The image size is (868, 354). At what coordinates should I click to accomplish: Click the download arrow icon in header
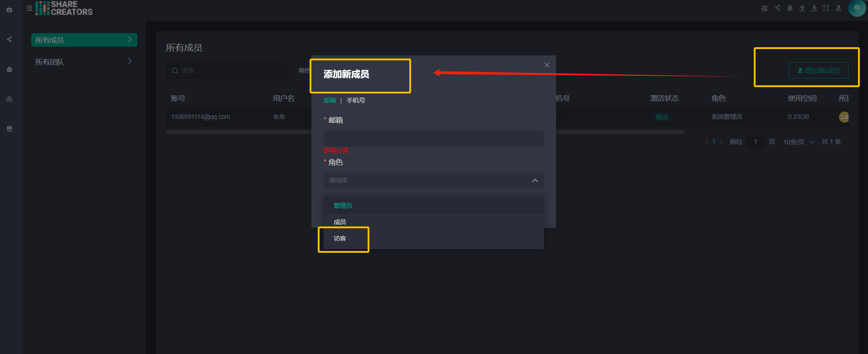[x=815, y=8]
